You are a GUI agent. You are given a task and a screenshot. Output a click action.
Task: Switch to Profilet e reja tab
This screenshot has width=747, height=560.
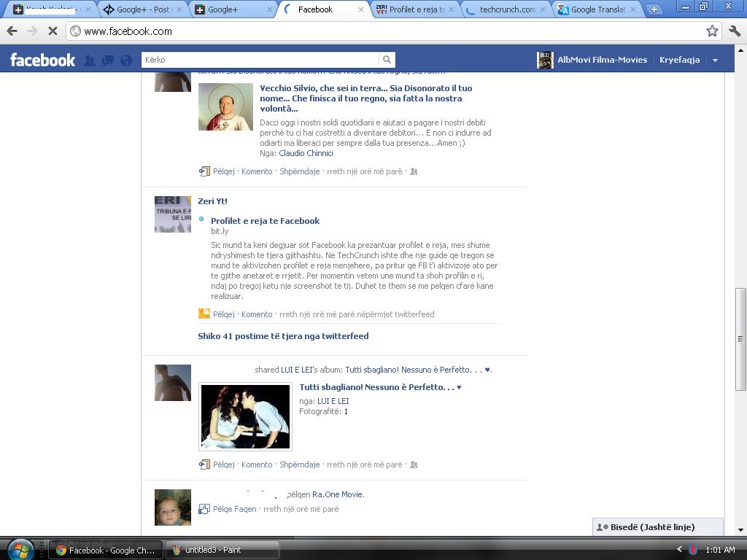click(415, 9)
